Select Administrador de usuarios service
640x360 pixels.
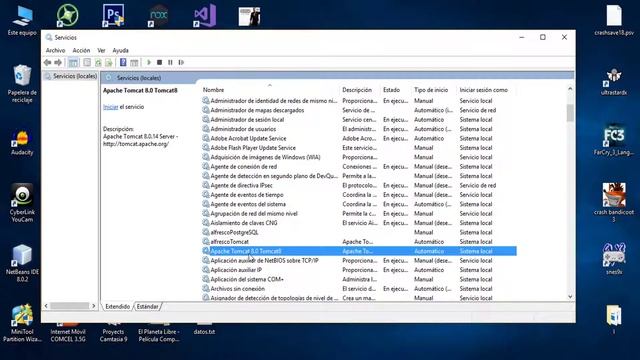point(359,129)
